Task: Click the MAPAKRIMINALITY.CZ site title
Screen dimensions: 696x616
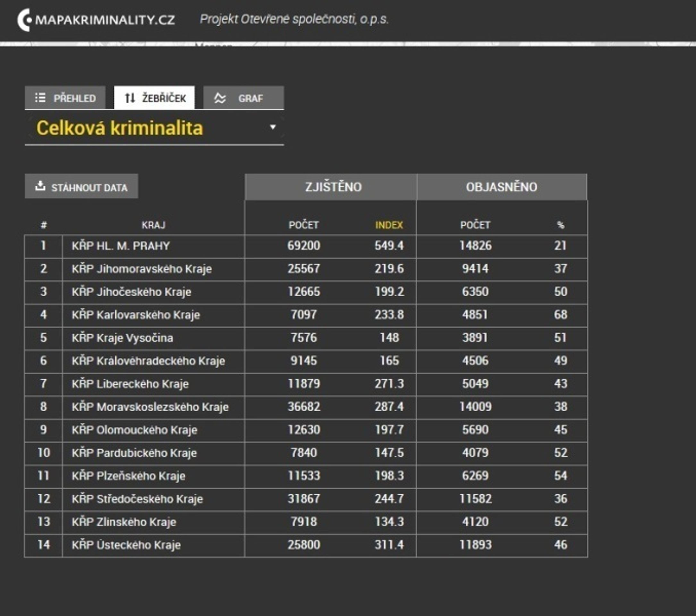Action: coord(105,20)
